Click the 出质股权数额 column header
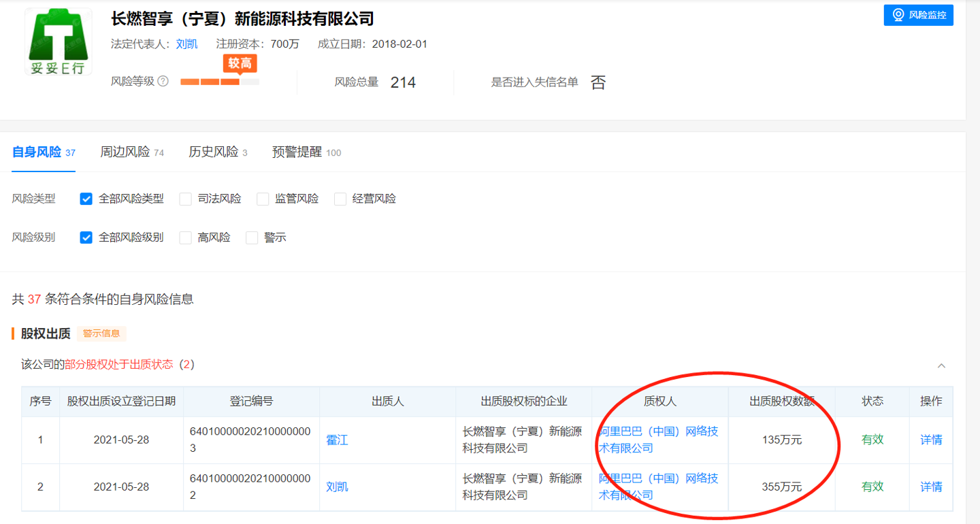 [782, 402]
